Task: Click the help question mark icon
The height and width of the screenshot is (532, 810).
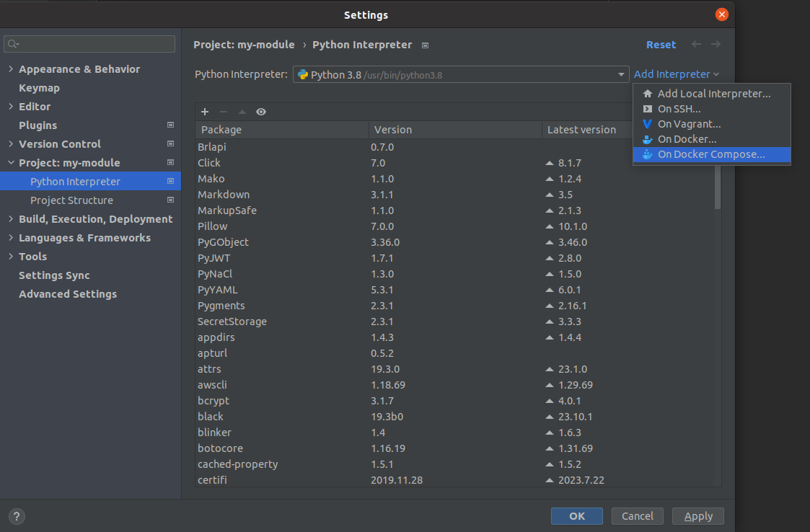Action: [17, 516]
